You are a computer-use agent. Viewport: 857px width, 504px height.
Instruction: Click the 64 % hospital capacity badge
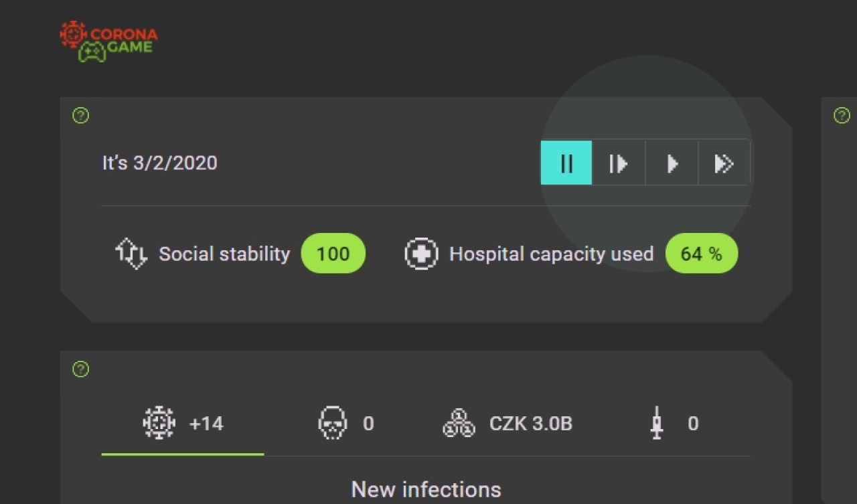tap(701, 254)
